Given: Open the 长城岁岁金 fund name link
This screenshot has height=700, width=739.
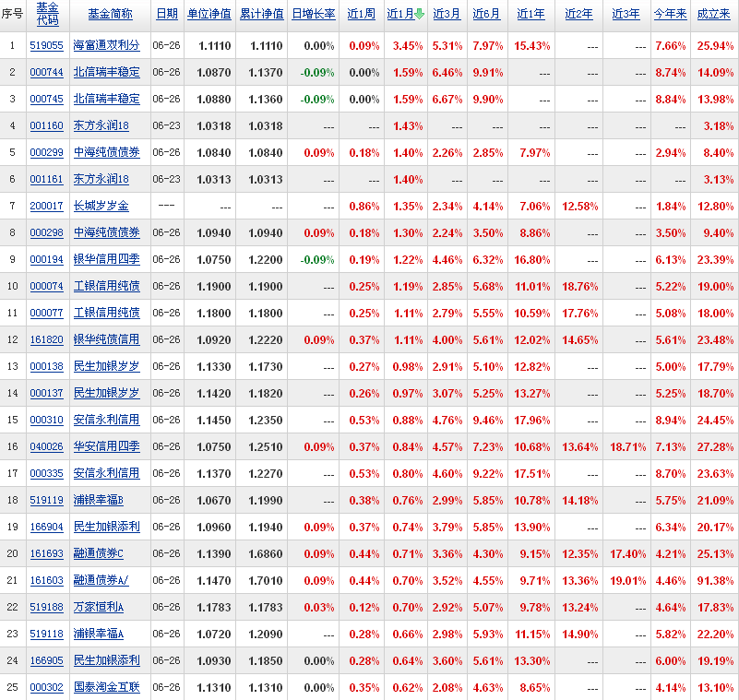Looking at the screenshot, I should pyautogui.click(x=101, y=206).
